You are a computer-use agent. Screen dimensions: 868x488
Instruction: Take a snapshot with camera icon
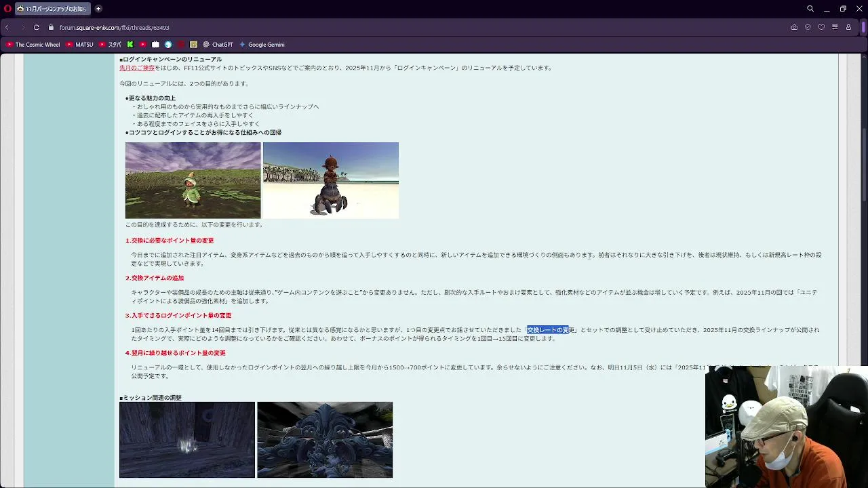coord(794,27)
